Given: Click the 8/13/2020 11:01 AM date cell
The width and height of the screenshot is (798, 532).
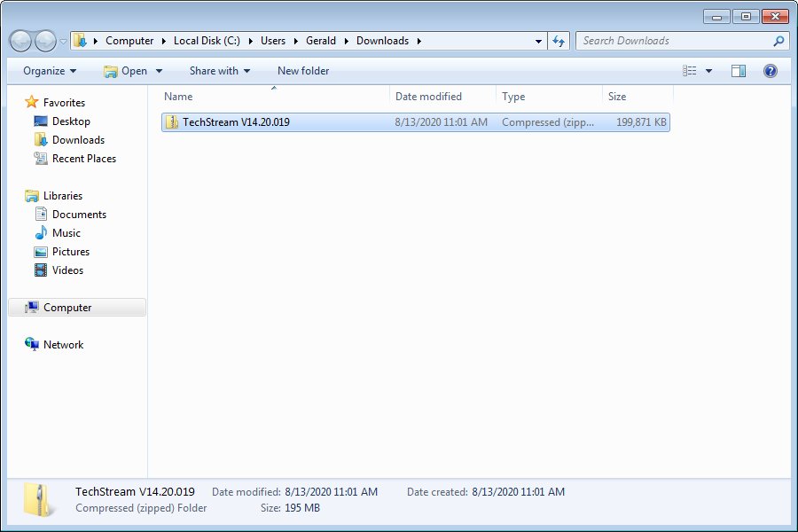Looking at the screenshot, I should pyautogui.click(x=441, y=122).
